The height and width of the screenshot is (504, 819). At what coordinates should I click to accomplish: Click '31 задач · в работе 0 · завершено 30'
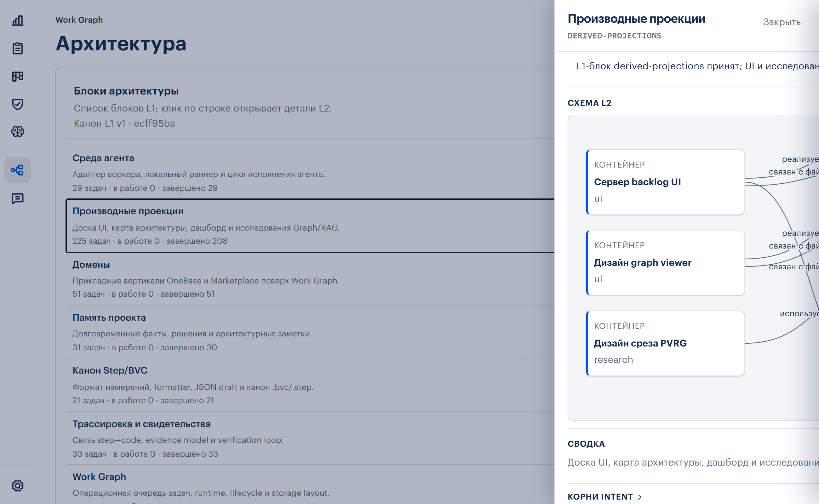pyautogui.click(x=145, y=347)
